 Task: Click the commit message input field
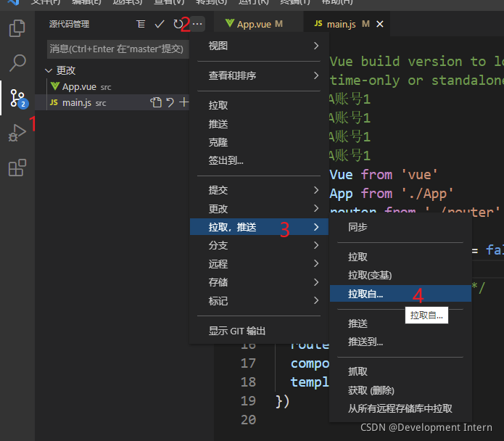(x=118, y=49)
